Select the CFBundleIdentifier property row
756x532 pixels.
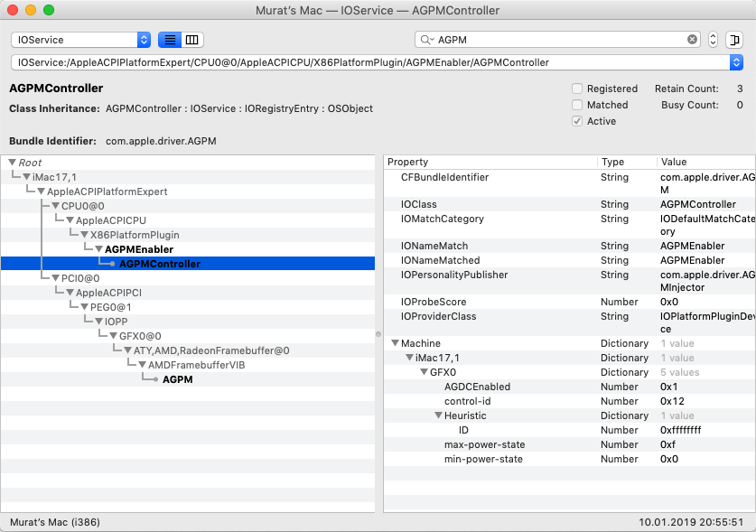569,183
